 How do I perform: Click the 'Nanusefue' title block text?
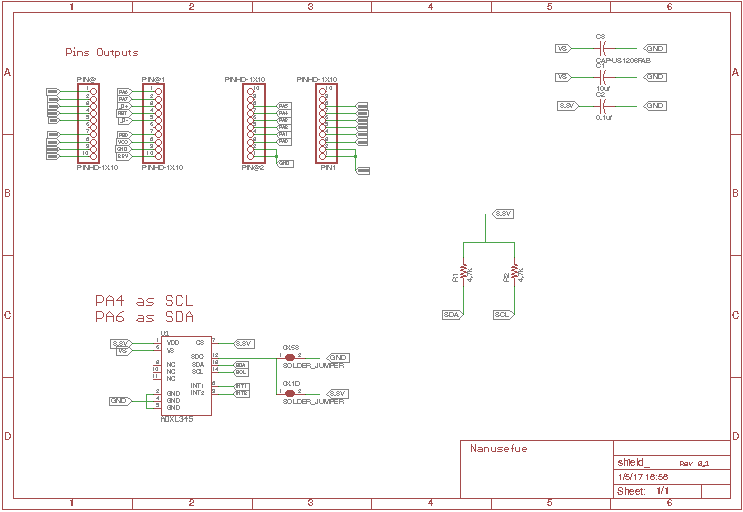[498, 449]
